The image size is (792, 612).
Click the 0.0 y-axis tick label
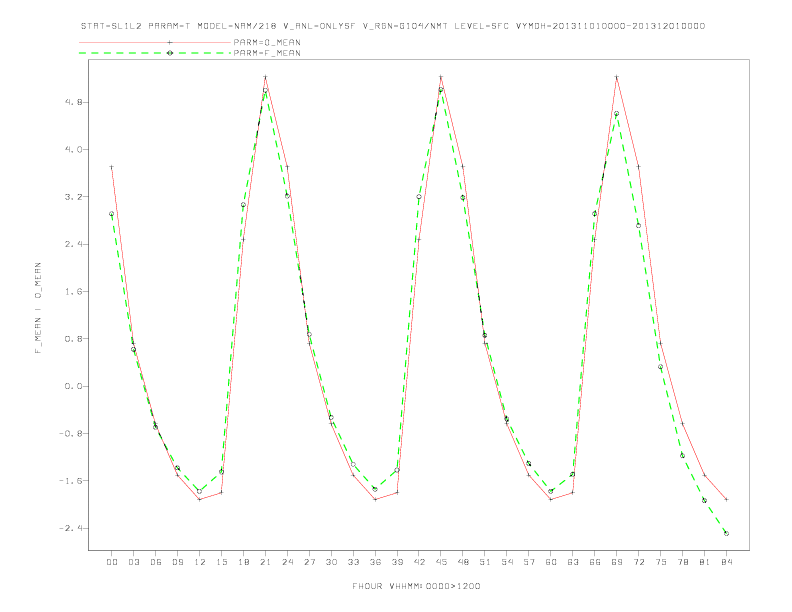point(73,386)
